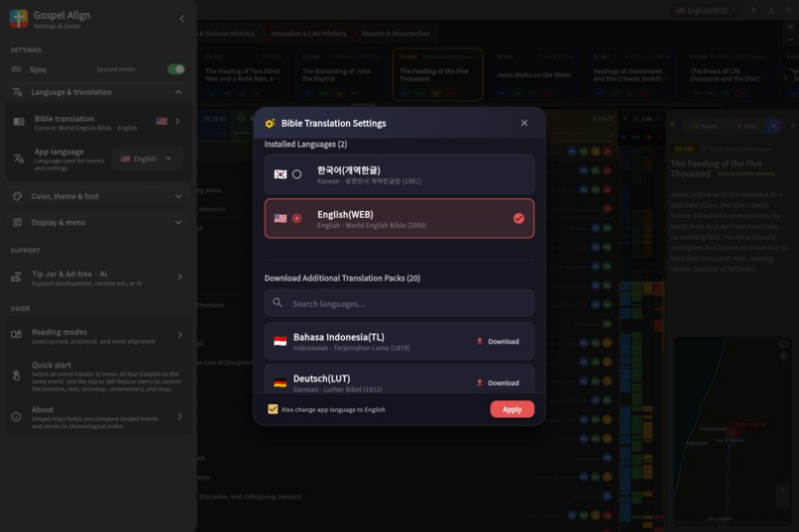Click the Indonesian flag icon
Image resolution: width=799 pixels, height=532 pixels.
[280, 341]
